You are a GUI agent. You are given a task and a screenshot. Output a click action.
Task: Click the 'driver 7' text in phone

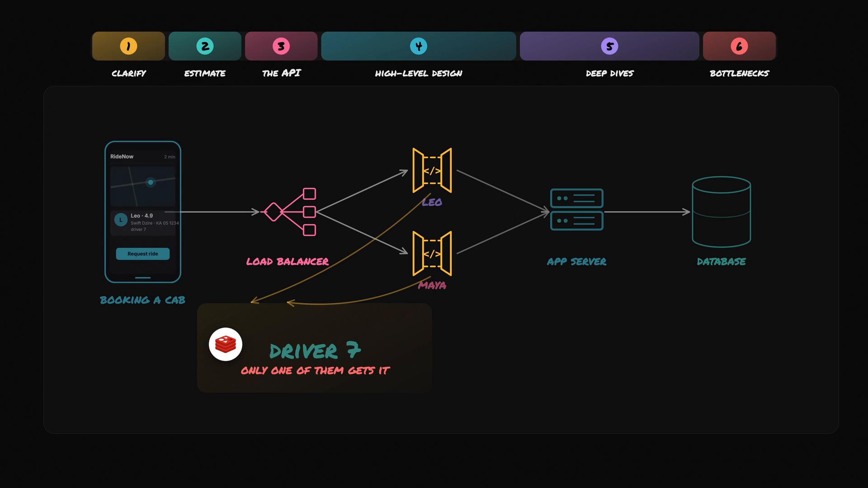[138, 230]
